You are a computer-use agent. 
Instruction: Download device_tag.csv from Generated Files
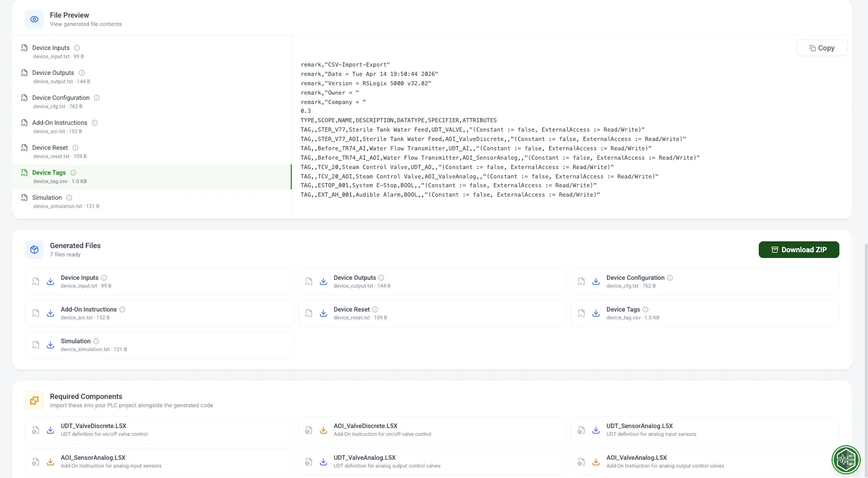(596, 313)
